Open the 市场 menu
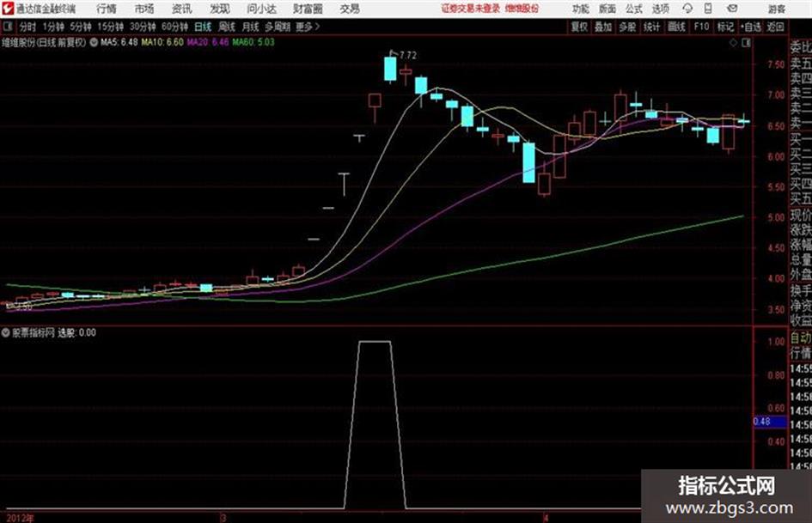812x523 pixels. tap(144, 9)
